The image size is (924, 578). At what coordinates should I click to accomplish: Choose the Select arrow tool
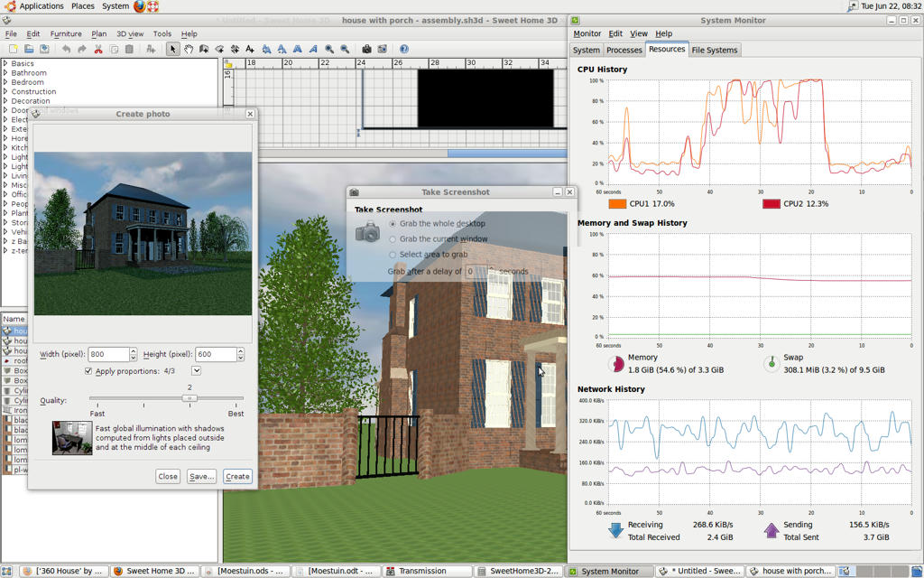pyautogui.click(x=172, y=49)
